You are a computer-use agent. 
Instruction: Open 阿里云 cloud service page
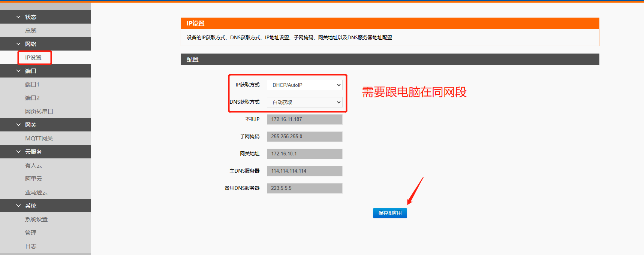(x=33, y=179)
